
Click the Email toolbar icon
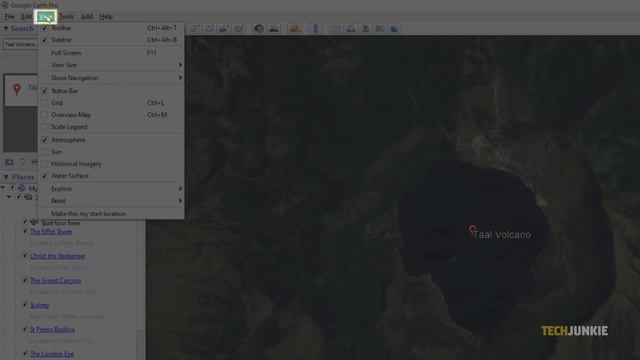pos(336,28)
